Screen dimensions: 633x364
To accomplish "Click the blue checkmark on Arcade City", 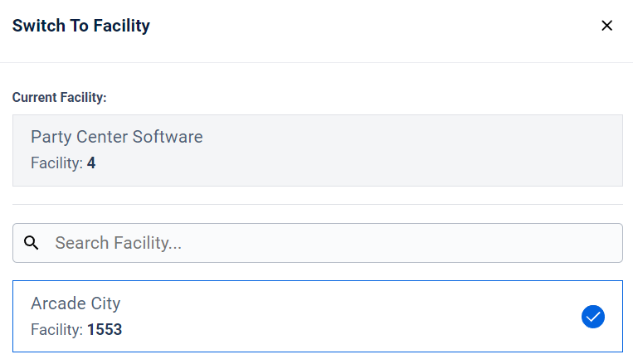I will coord(593,317).
